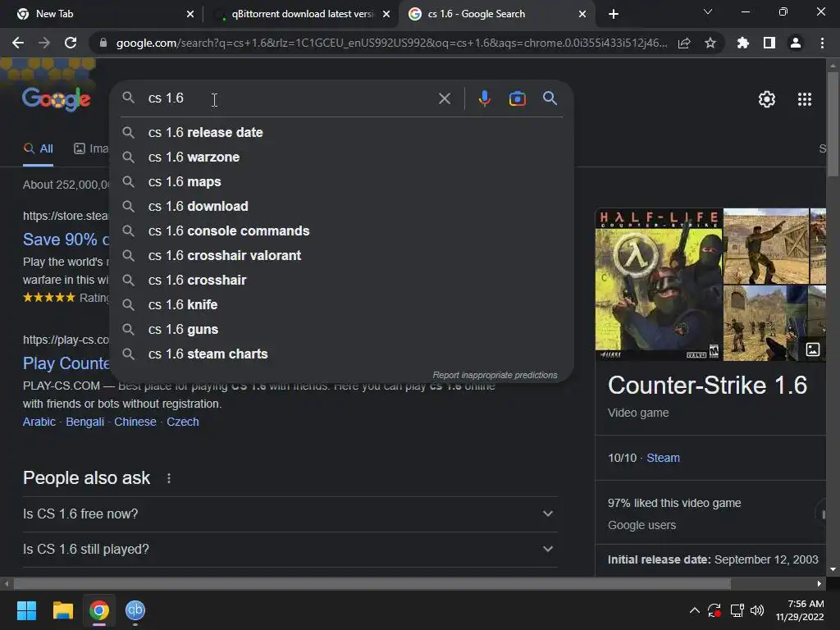
Task: Choose suggestion "cs 1.6 warzone"
Action: pyautogui.click(x=341, y=157)
